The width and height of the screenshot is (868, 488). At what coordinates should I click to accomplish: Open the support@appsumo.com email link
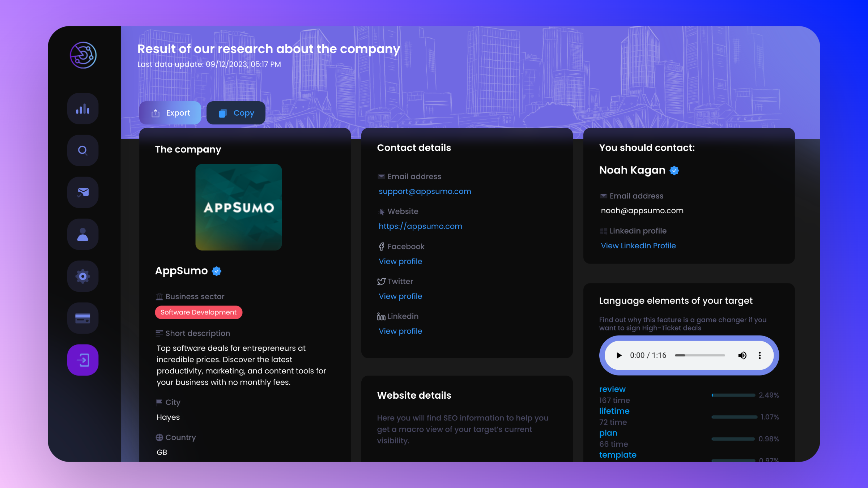(425, 192)
